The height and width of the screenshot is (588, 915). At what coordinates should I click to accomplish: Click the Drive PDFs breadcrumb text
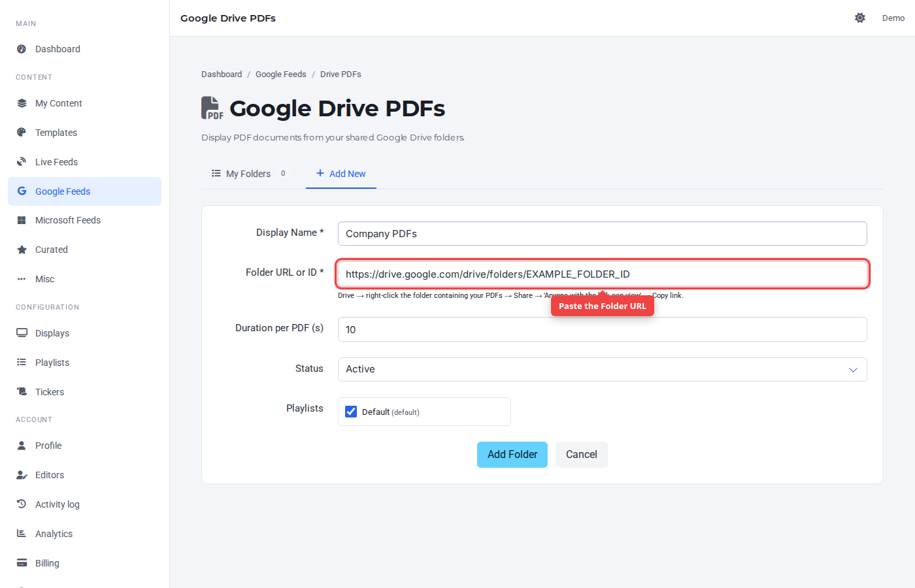point(341,74)
